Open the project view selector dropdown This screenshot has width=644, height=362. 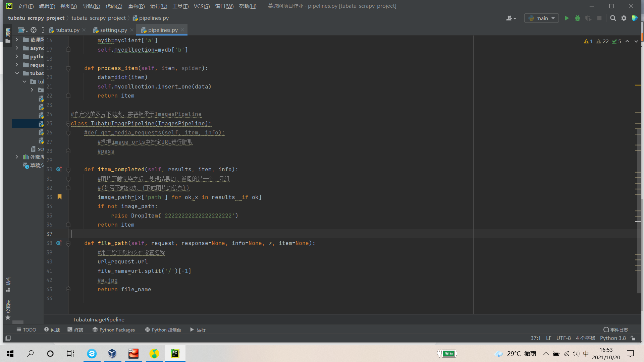click(22, 30)
